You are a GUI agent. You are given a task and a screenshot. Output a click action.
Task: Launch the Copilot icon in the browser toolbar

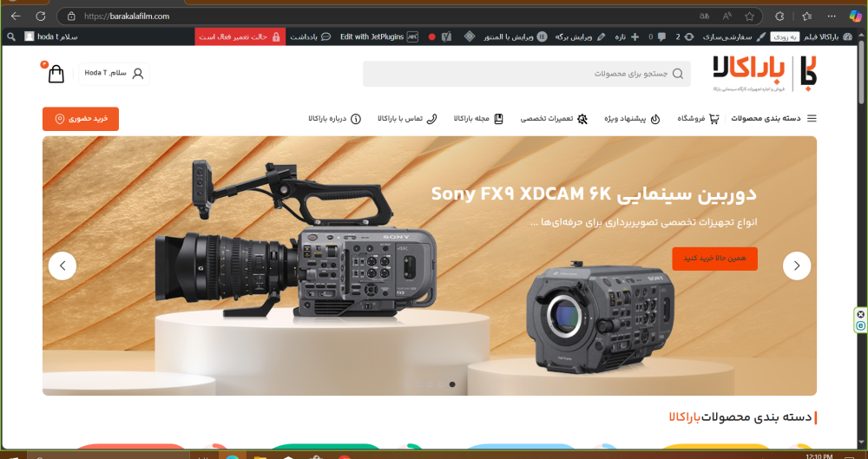[x=856, y=16]
